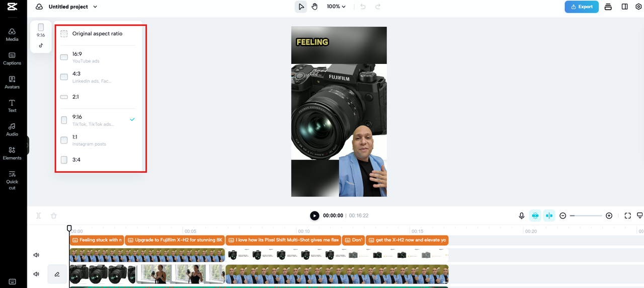Open the Media panel

point(12,35)
